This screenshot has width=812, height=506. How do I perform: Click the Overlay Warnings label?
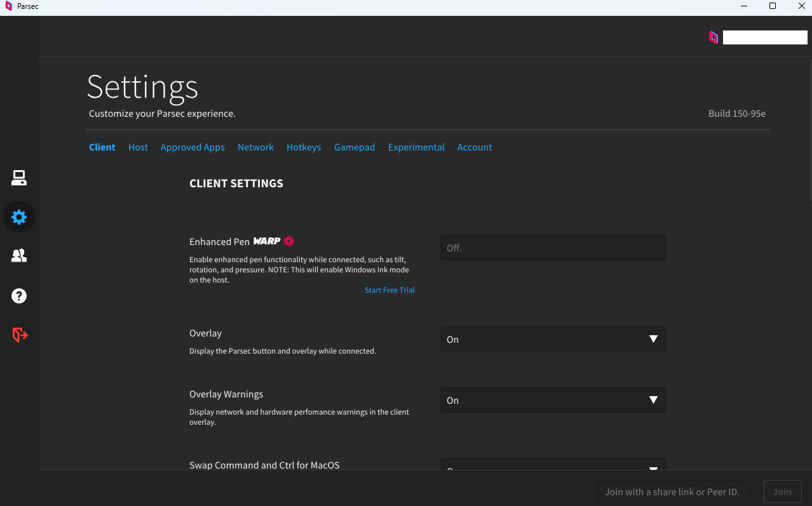point(226,394)
